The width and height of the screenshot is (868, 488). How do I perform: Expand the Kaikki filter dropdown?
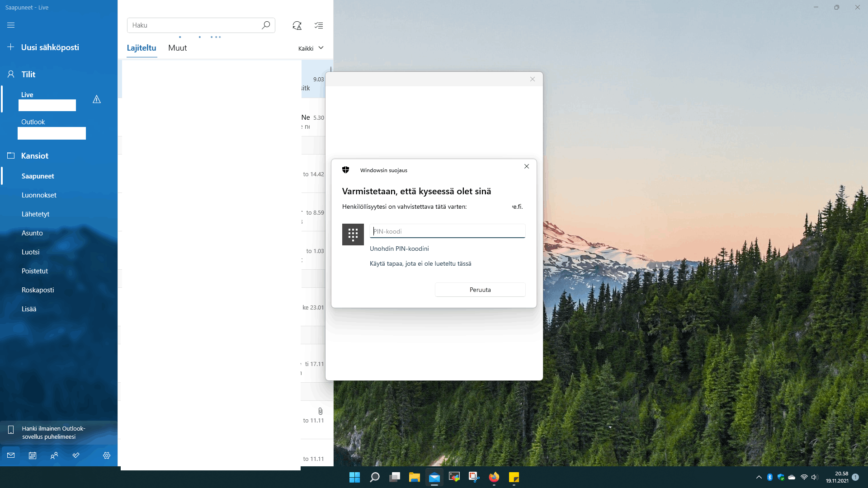[311, 48]
